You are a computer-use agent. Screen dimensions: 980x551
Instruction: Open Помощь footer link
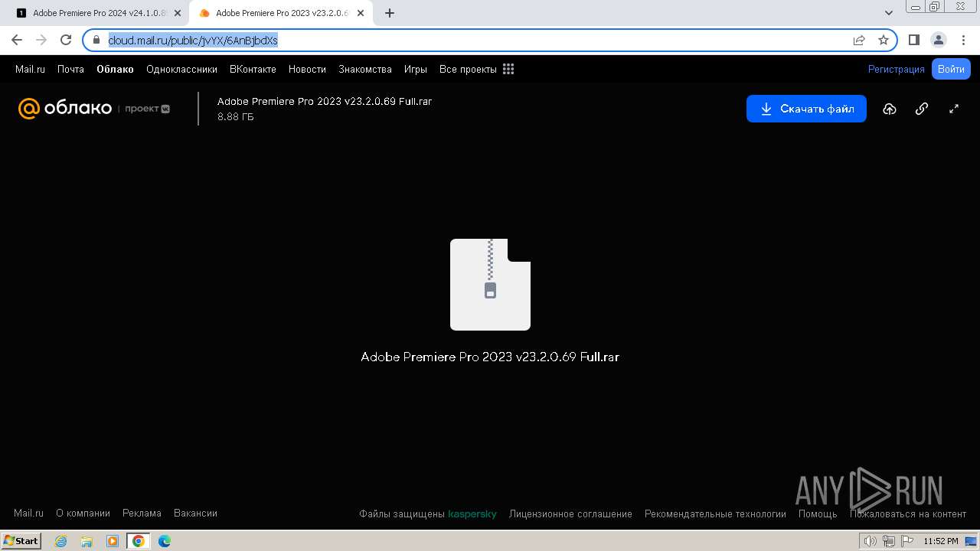pyautogui.click(x=818, y=514)
